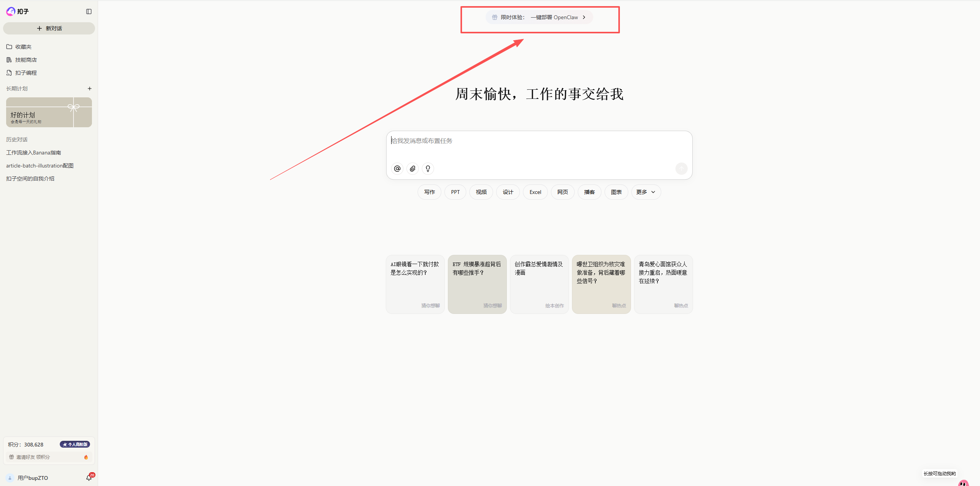This screenshot has height=486, width=980.
Task: Collapse the sidebar panel icon
Action: (89, 11)
